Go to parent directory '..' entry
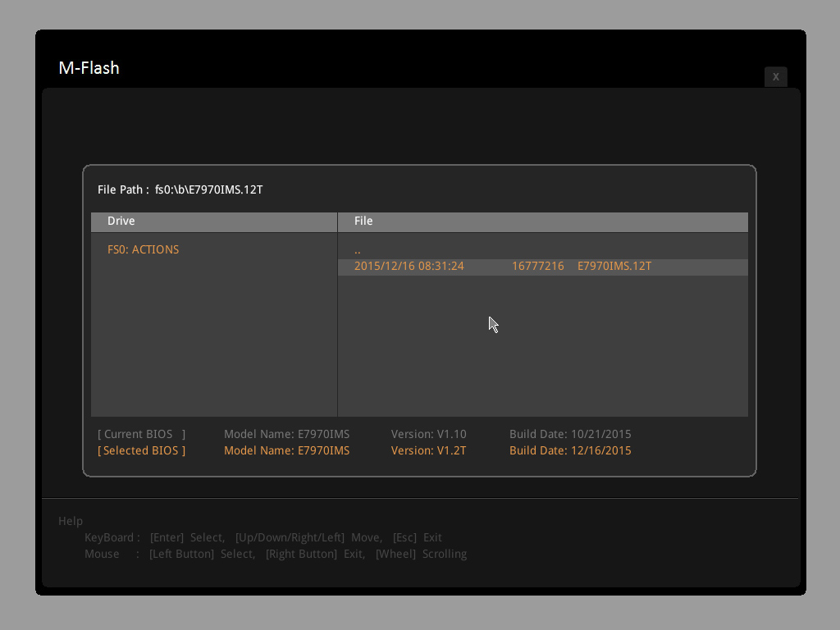This screenshot has width=840, height=630. (358, 250)
